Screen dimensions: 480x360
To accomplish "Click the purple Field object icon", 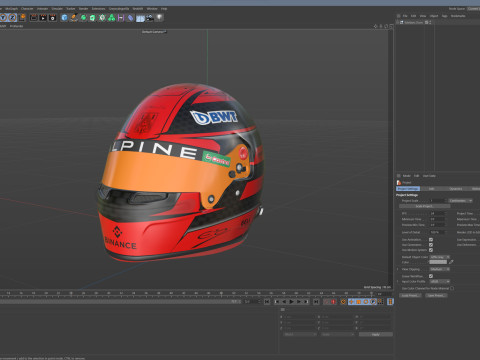I will coord(121,18).
